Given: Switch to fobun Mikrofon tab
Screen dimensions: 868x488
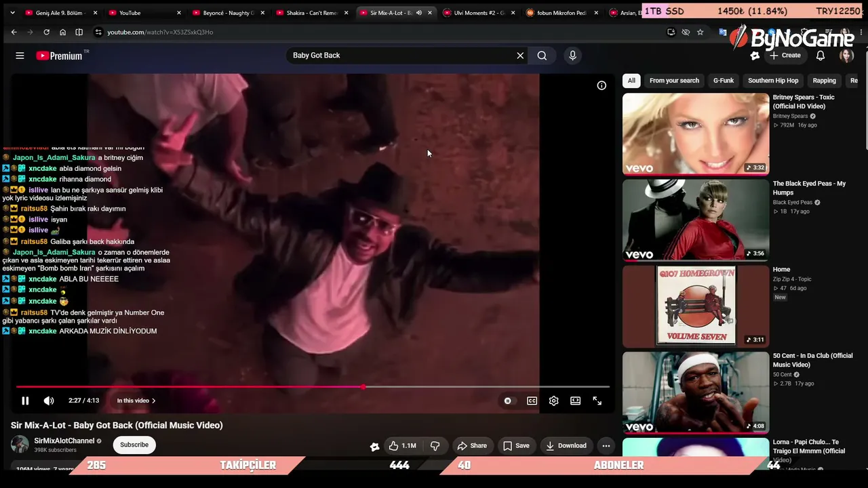Looking at the screenshot, I should click(x=561, y=13).
